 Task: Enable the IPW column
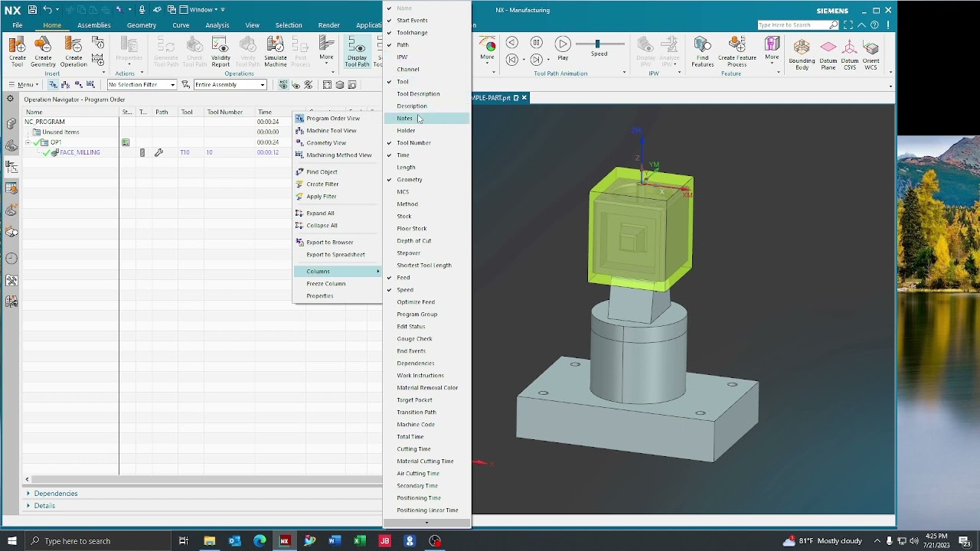426,57
